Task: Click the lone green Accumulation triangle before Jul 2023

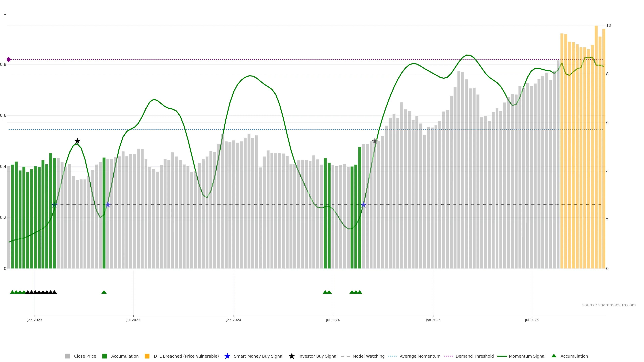Action: pyautogui.click(x=104, y=292)
